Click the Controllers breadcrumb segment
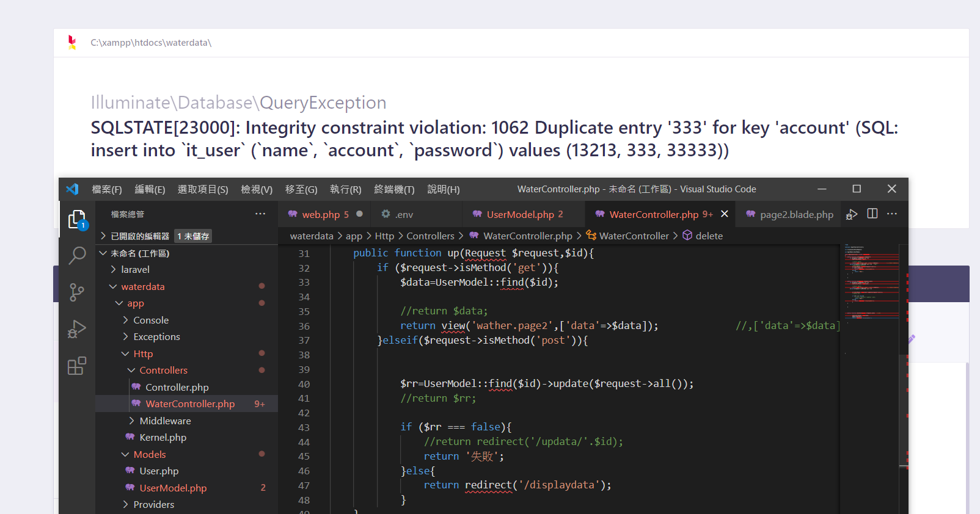The width and height of the screenshot is (980, 514). pos(430,236)
